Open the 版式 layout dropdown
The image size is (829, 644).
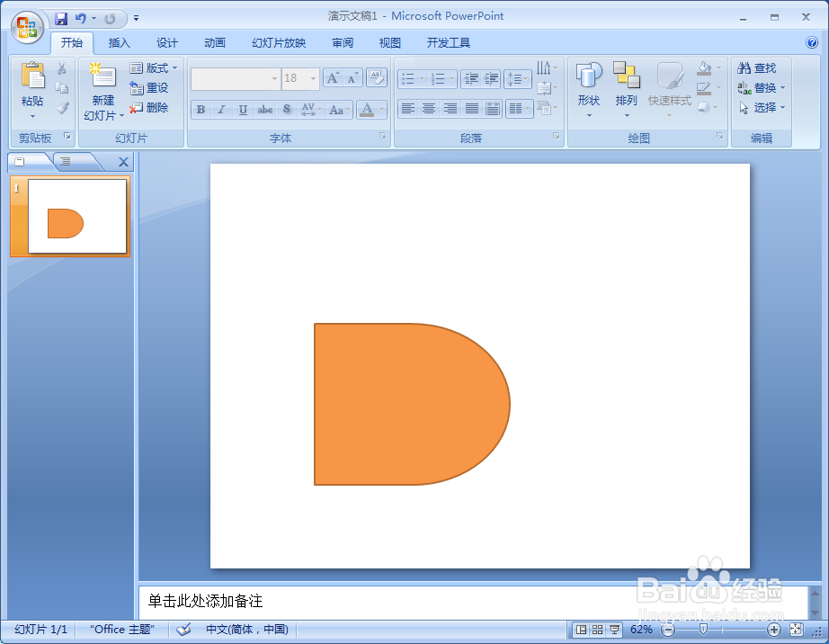point(154,67)
